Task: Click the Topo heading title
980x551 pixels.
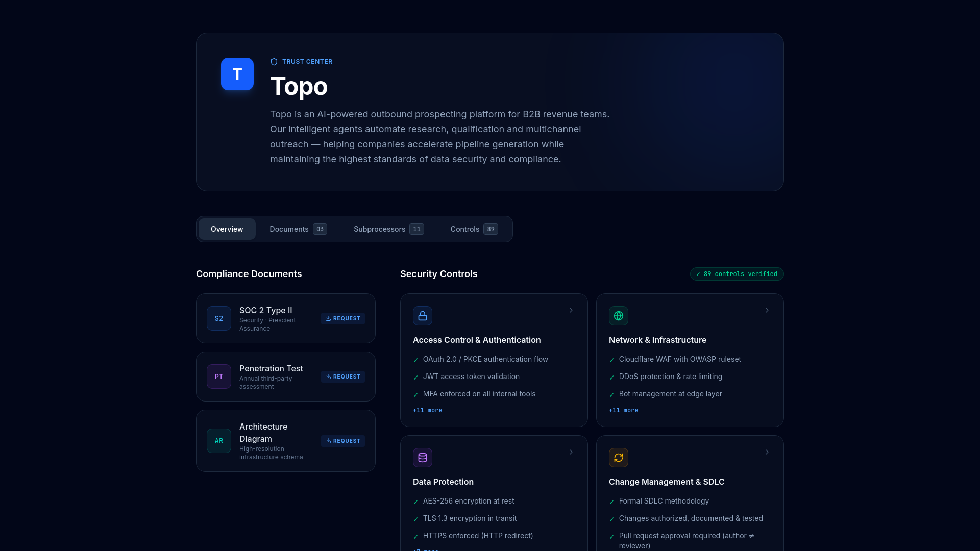Action: click(299, 86)
